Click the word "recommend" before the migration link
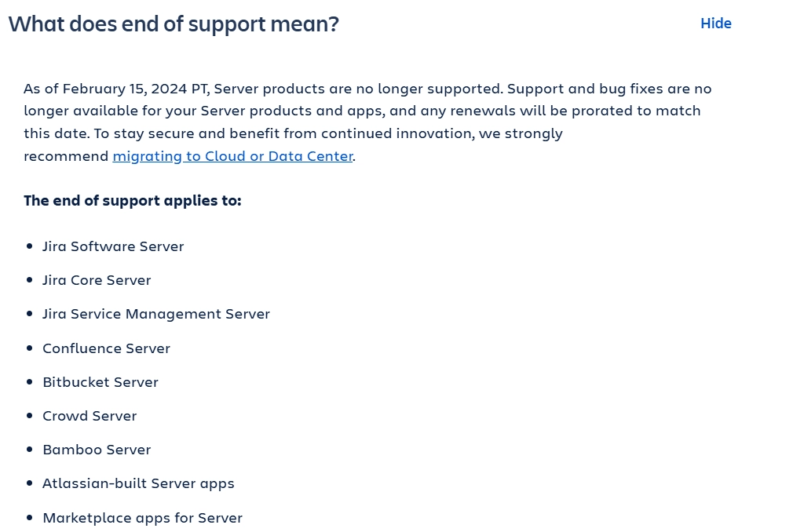The height and width of the screenshot is (532, 793). 67,156
